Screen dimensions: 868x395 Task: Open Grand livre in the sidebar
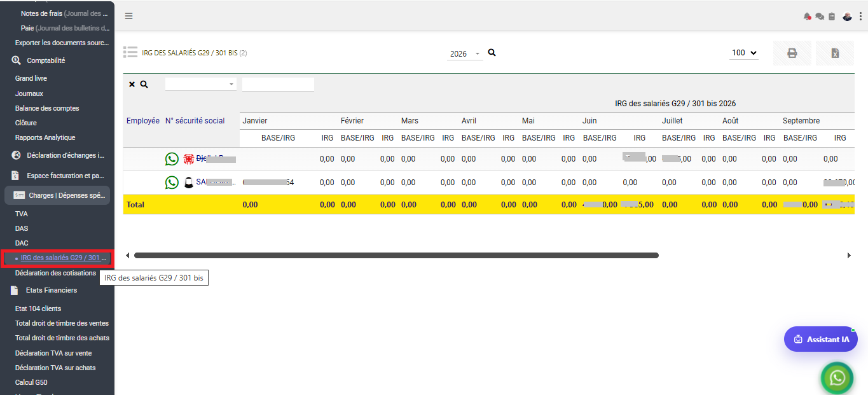[x=31, y=78]
